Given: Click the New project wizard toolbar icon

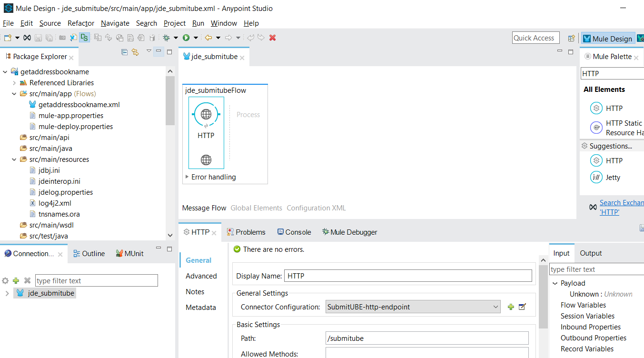Looking at the screenshot, I should pyautogui.click(x=8, y=38).
